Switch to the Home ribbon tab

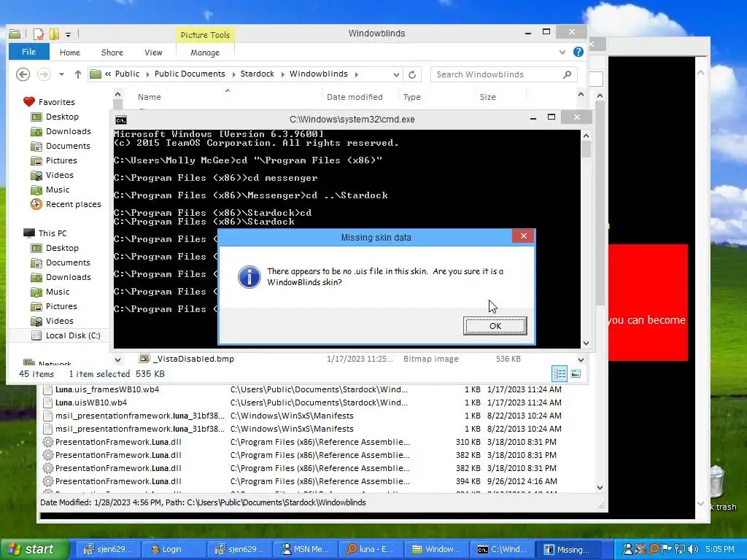tap(70, 52)
